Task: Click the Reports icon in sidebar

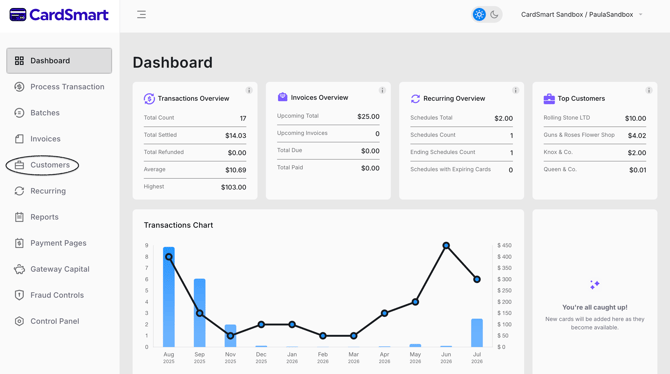Action: [x=19, y=217]
